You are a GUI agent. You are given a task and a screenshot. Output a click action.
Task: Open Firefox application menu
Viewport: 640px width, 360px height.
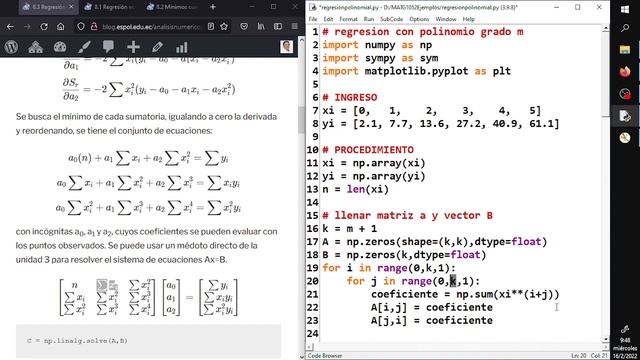coord(295,27)
